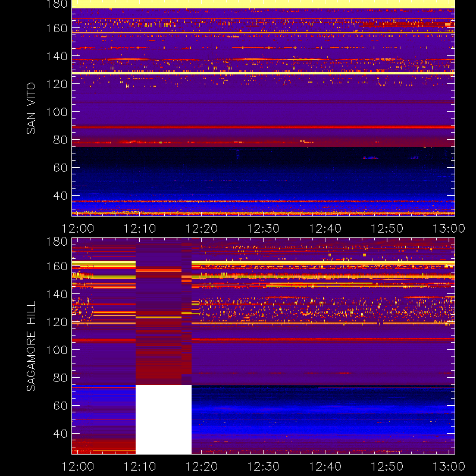476x476 pixels.
Task: Click San Vito plot's 12:40 time label
Action: (325, 228)
